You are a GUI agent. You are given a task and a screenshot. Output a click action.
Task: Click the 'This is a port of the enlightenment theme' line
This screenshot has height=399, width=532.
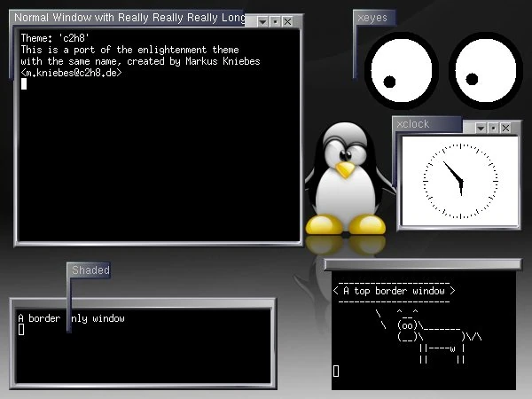click(130, 50)
